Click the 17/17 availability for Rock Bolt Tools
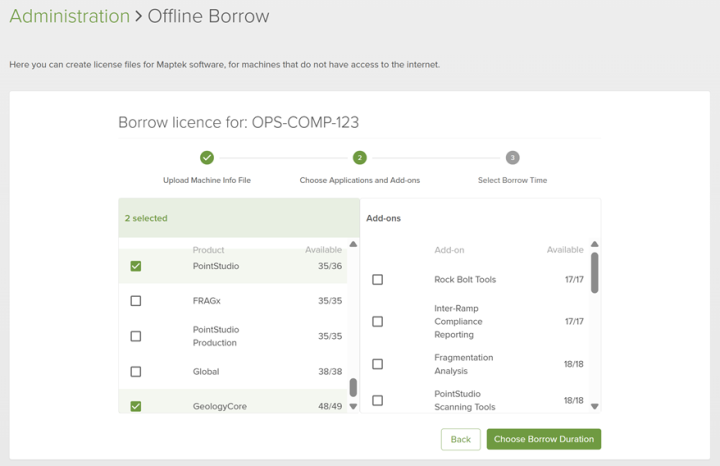Screen dimensions: 720x466 pos(574,280)
